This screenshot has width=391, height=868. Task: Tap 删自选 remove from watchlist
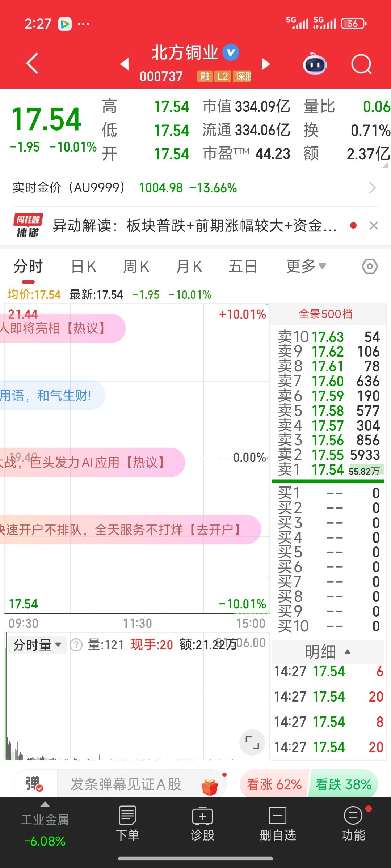click(x=278, y=824)
